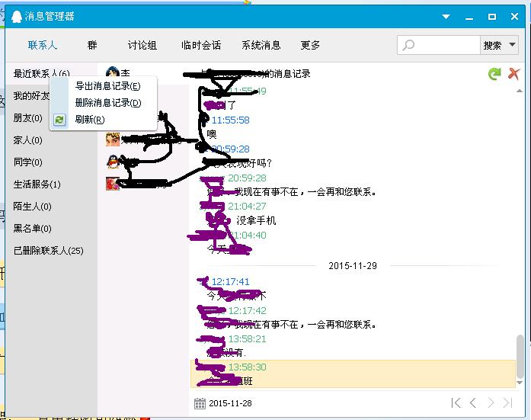Jump to last page of records

[508, 402]
